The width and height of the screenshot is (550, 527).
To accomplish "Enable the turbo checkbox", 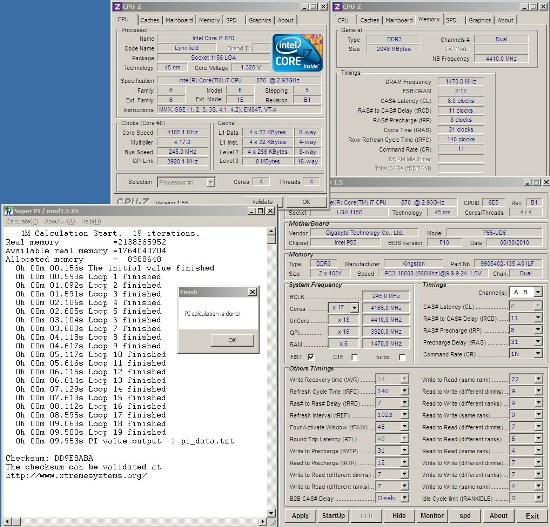I will tap(402, 357).
